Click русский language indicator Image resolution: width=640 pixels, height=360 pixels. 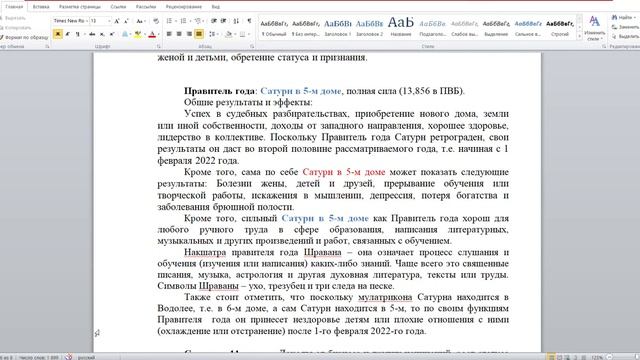[x=87, y=357]
